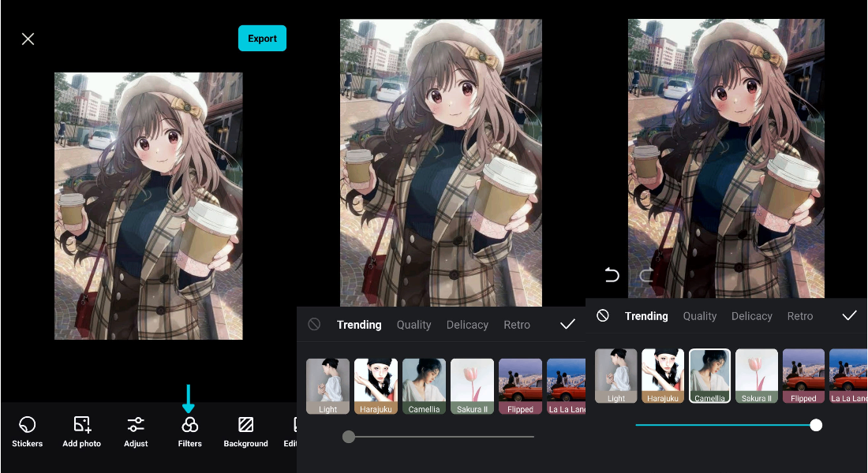The image size is (868, 473).
Task: Tap the undo arrow in the right panel
Action: coord(612,274)
